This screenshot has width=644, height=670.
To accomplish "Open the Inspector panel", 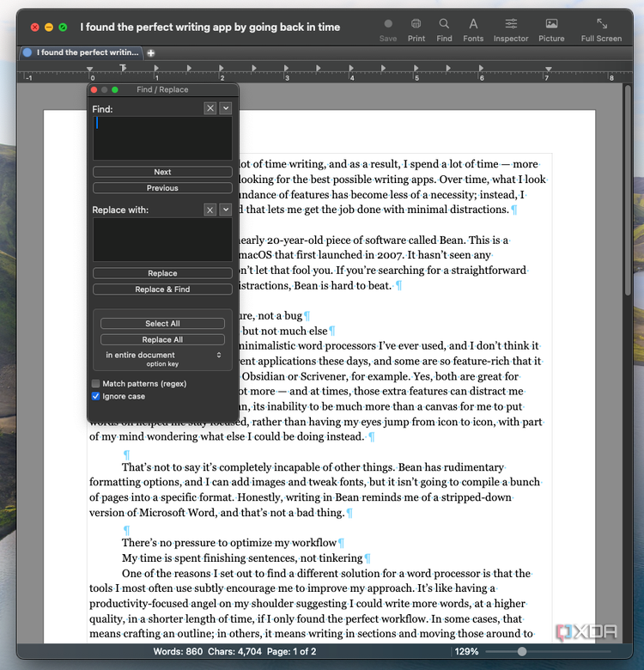I will (511, 30).
